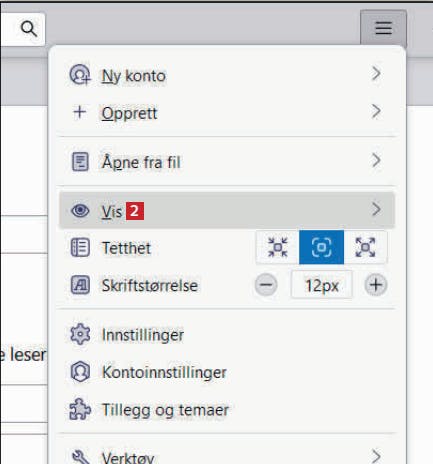Click the Åpne fra fil document icon
This screenshot has height=464, width=433.
80,162
